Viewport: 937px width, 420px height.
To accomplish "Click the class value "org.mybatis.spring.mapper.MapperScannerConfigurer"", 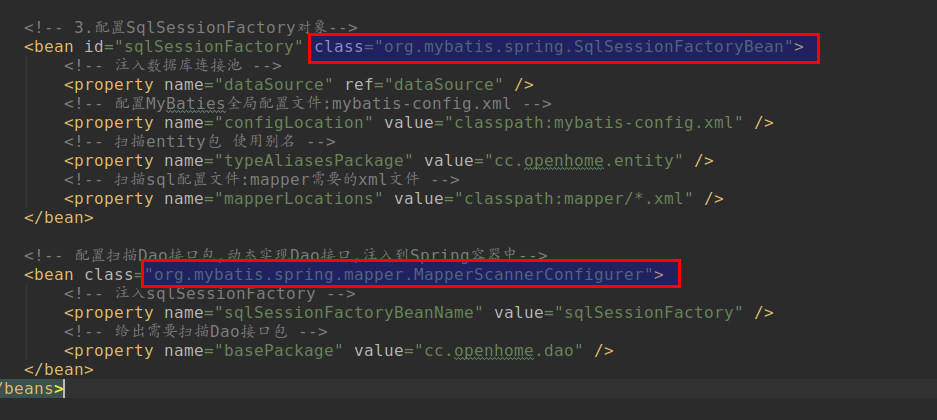I will point(399,275).
